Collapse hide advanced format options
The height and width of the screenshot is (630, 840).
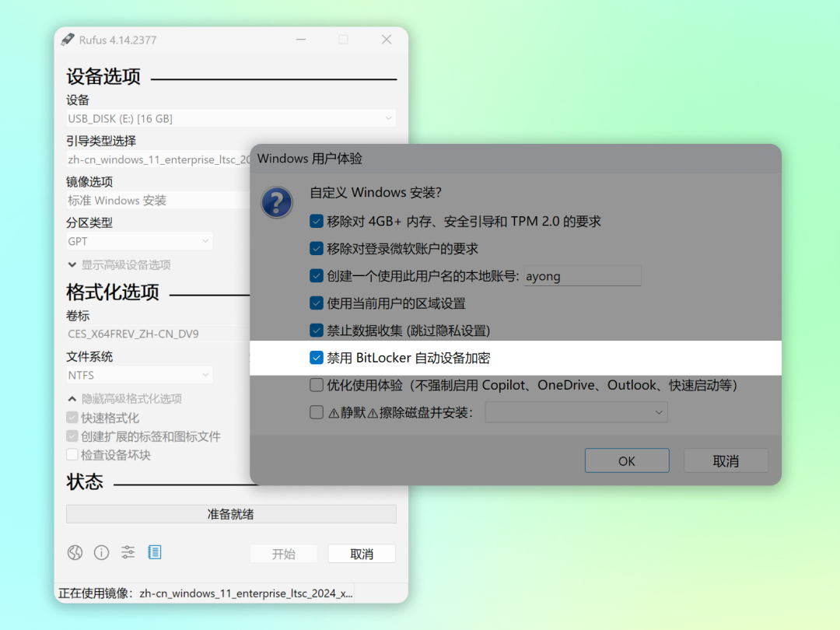[x=124, y=398]
